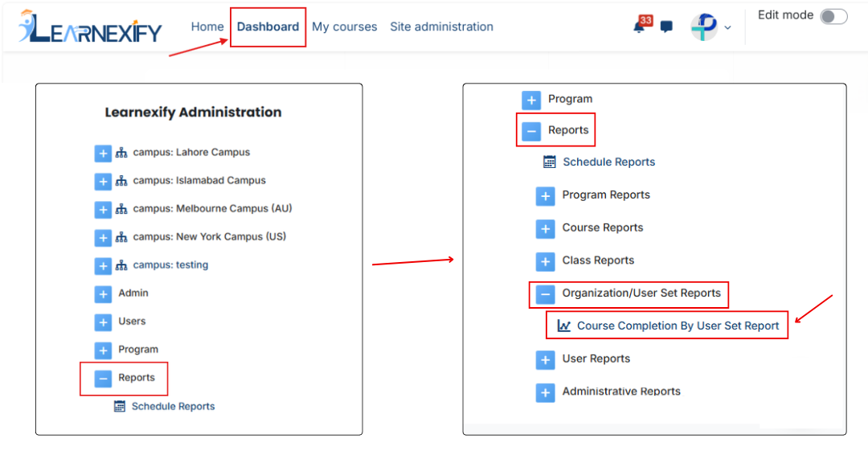Click the org icon beside Melbourne Campus
Image resolution: width=868 pixels, height=455 pixels.
[121, 209]
